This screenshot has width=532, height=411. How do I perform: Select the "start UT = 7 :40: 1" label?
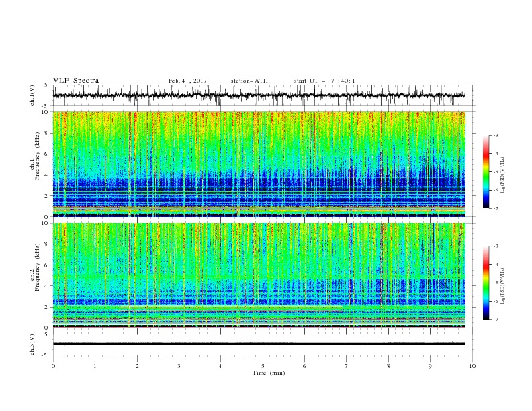[x=324, y=81]
